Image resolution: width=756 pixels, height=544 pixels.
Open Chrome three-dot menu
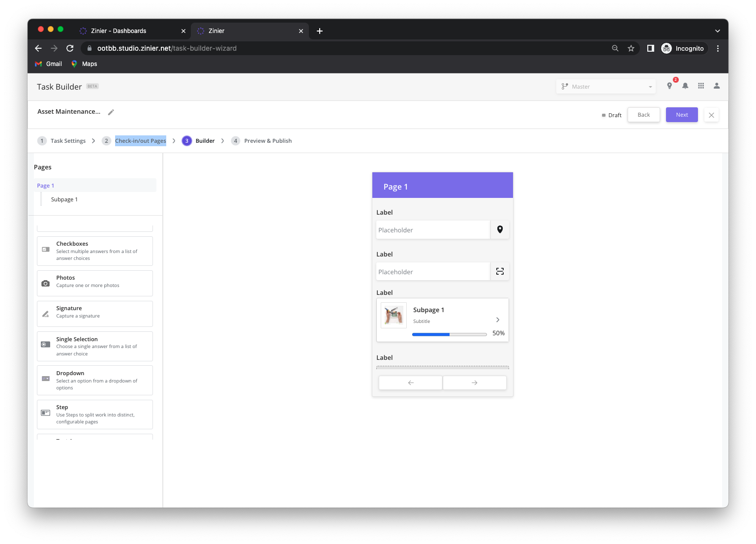click(x=718, y=48)
